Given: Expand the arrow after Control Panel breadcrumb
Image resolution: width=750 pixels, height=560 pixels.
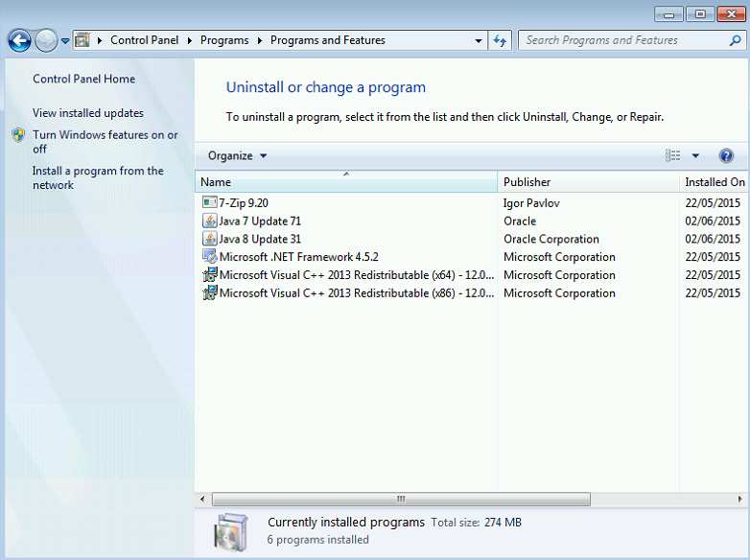Looking at the screenshot, I should point(189,40).
